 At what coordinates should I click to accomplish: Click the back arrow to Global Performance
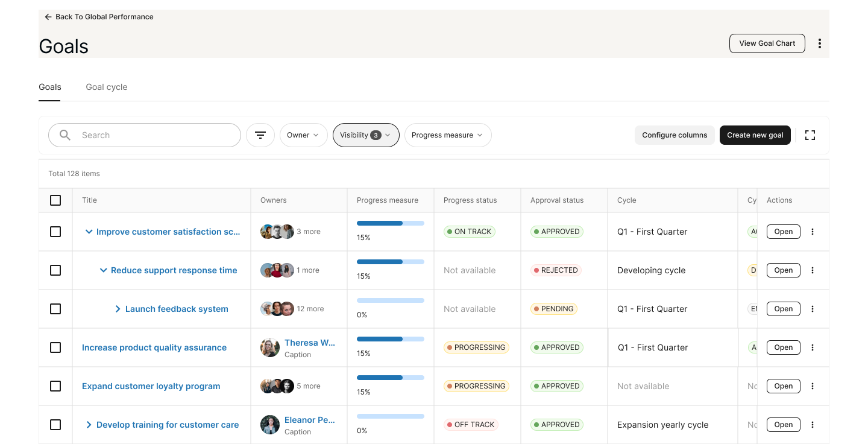[x=48, y=16]
